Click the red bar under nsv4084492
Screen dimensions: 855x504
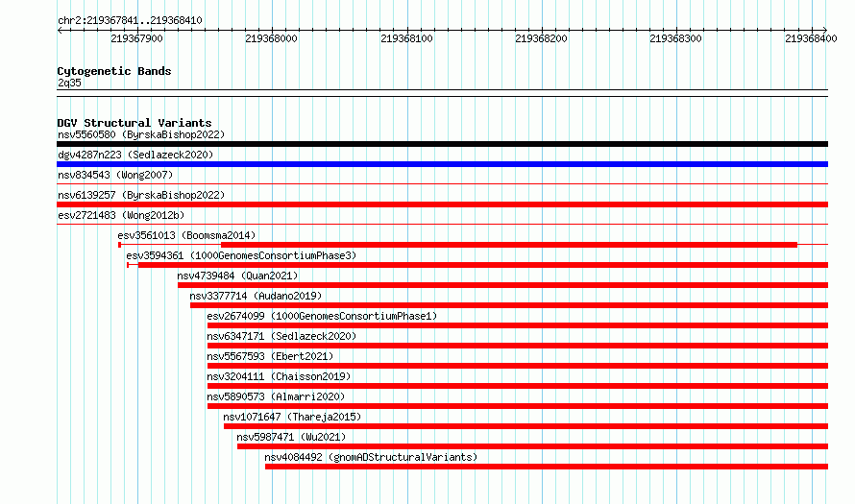[547, 467]
